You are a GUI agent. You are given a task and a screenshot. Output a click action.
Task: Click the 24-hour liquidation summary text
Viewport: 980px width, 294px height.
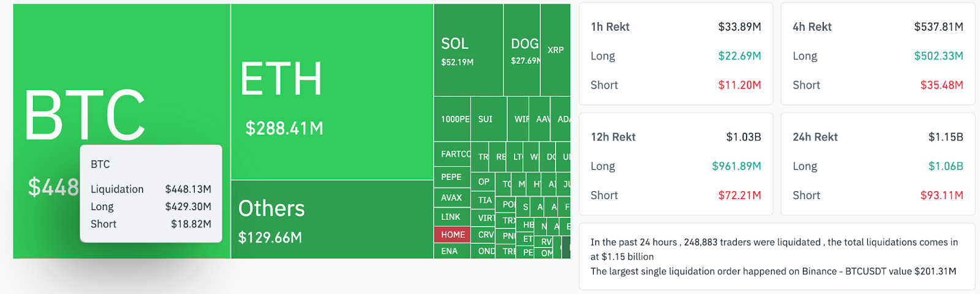774,257
